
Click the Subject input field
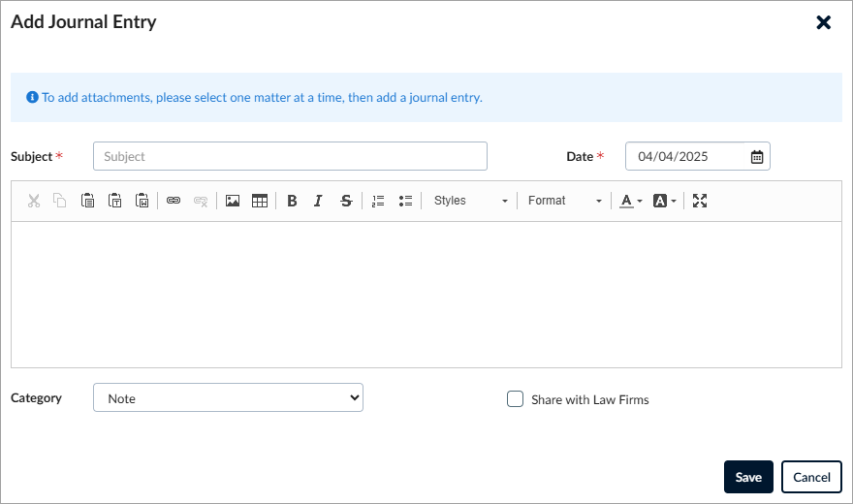point(290,156)
